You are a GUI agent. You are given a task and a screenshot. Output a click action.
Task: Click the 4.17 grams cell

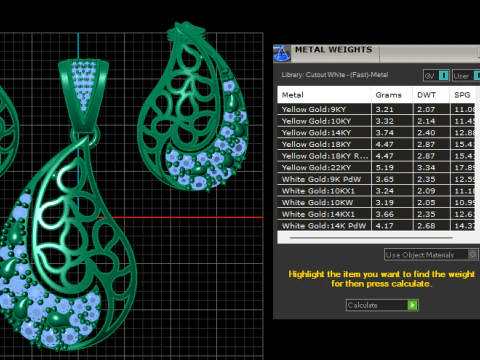tap(392, 226)
